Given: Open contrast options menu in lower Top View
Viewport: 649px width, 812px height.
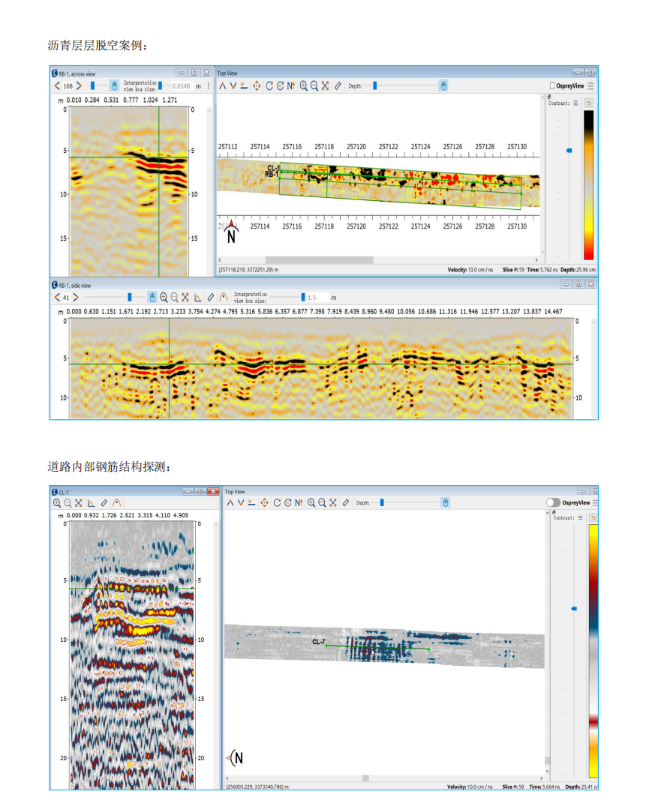Looking at the screenshot, I should point(581,518).
